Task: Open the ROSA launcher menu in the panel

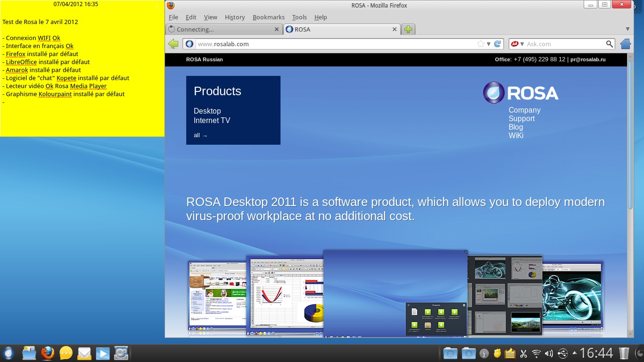Action: click(x=8, y=353)
